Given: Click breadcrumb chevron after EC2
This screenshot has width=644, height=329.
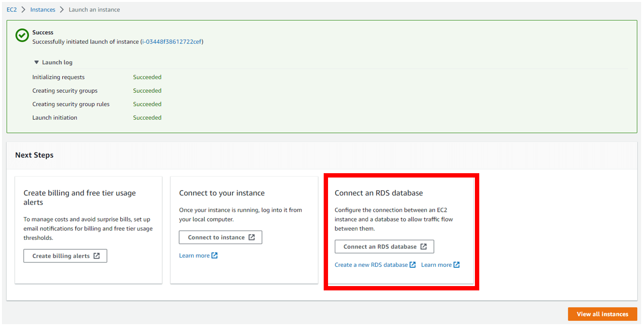Looking at the screenshot, I should tap(24, 10).
